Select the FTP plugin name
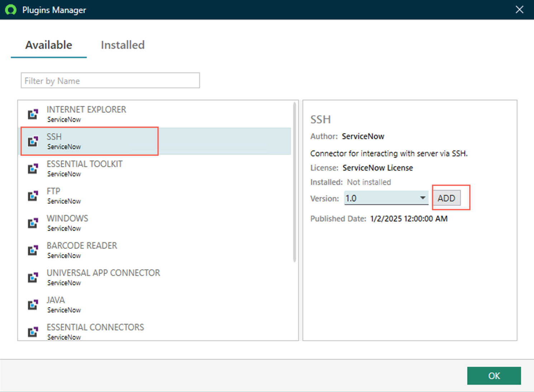534x392 pixels. (53, 191)
